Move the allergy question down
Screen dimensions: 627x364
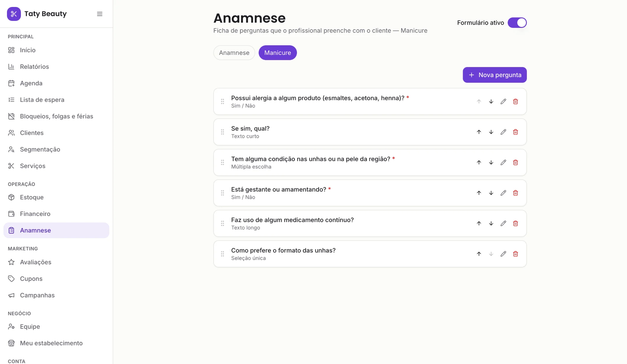point(491,102)
